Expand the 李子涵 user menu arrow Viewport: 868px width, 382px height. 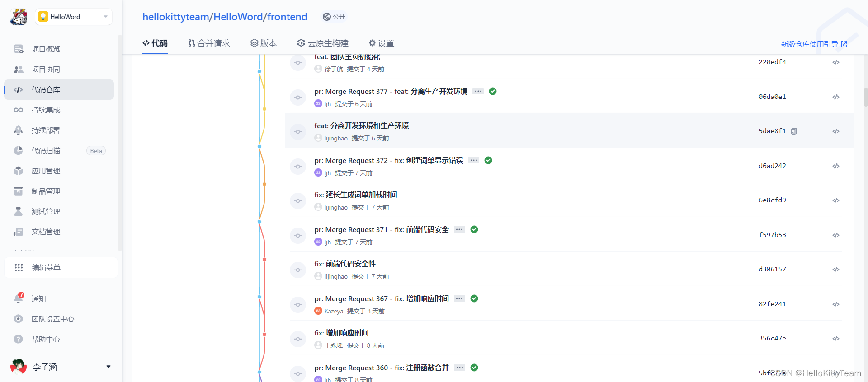[x=108, y=367]
